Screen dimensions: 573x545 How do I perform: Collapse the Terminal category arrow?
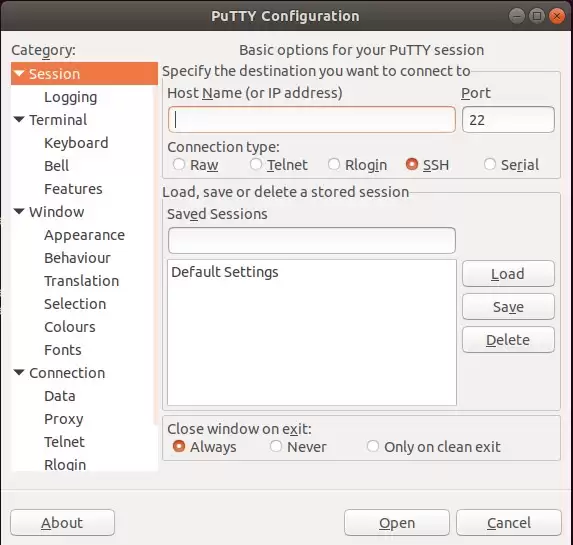point(19,120)
